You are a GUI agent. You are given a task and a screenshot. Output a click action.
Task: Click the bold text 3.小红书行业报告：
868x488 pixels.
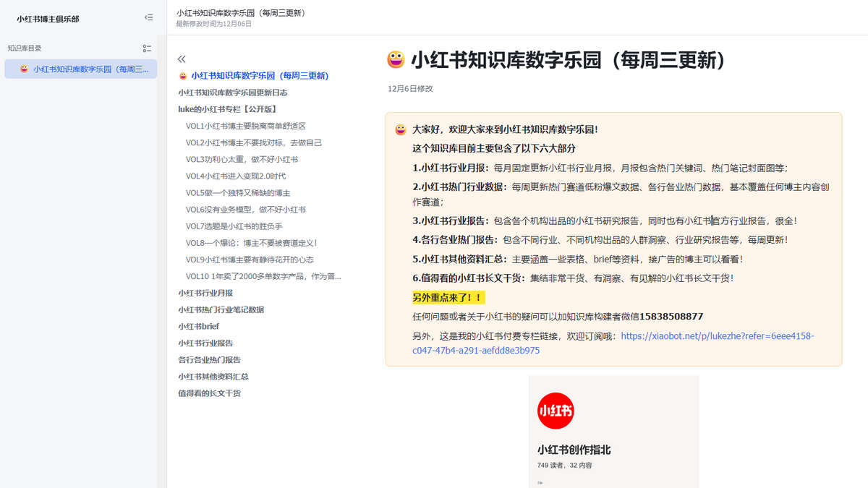tap(451, 221)
